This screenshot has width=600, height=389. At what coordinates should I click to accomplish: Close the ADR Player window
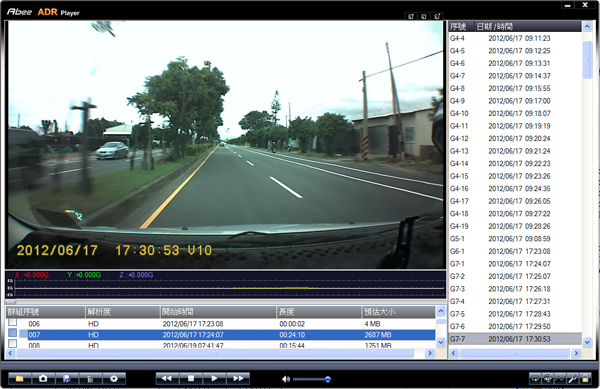tap(585, 5)
